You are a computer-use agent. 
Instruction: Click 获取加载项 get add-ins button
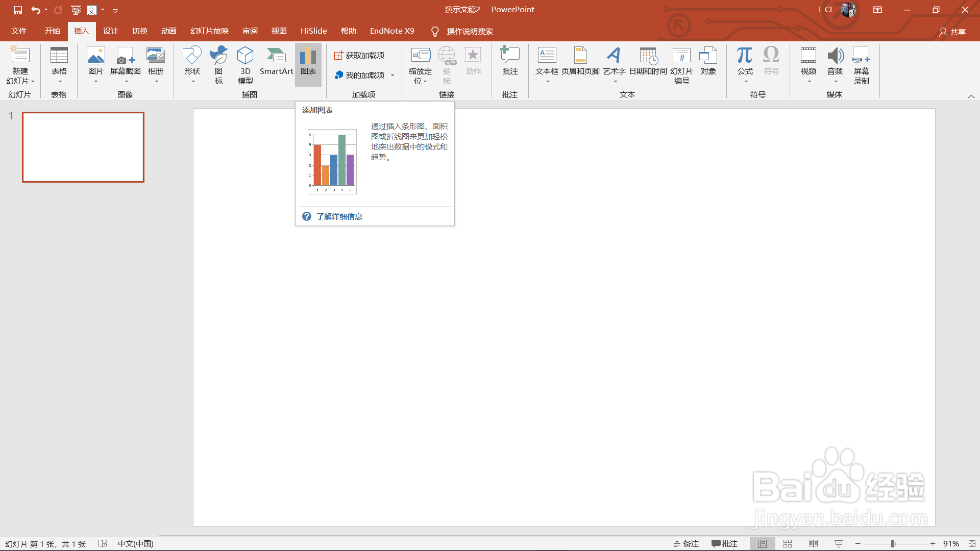359,55
